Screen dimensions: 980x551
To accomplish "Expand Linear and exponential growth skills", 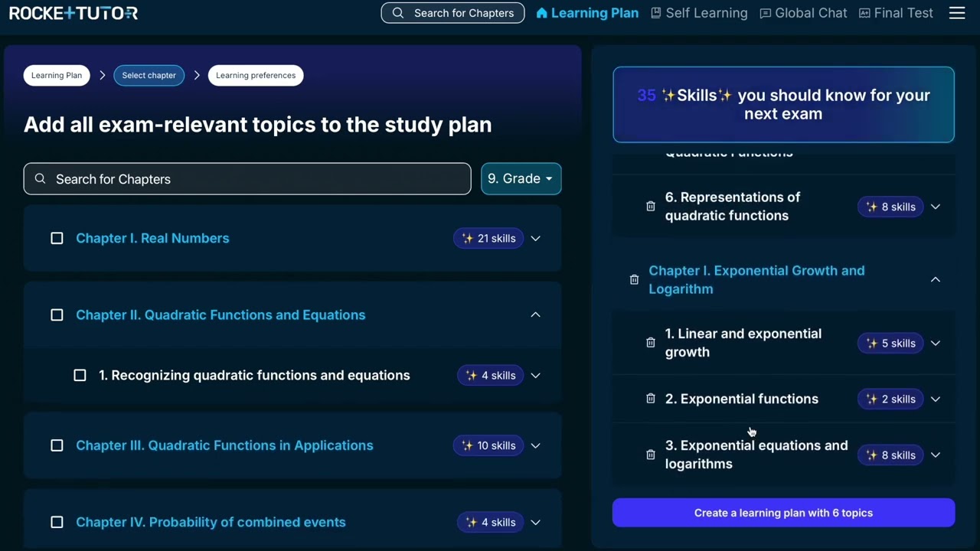I will [x=936, y=343].
